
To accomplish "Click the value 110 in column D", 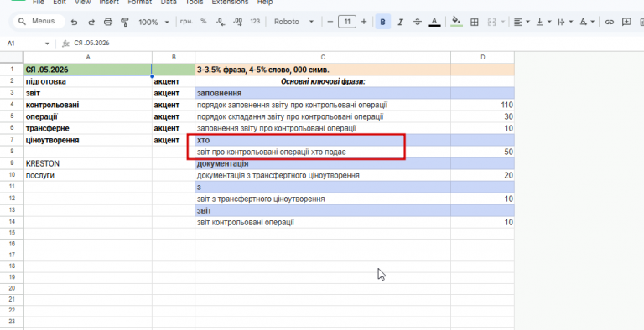I will (x=483, y=105).
